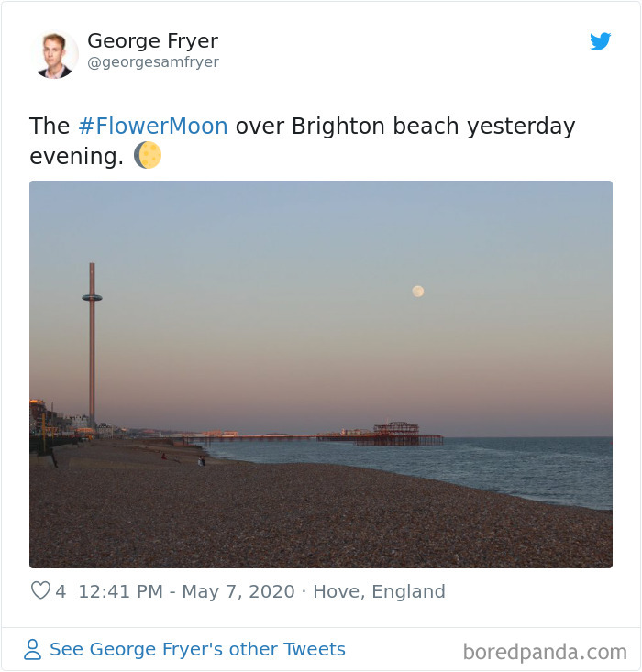
Task: Click the person icon beside other Tweets
Action: [33, 649]
